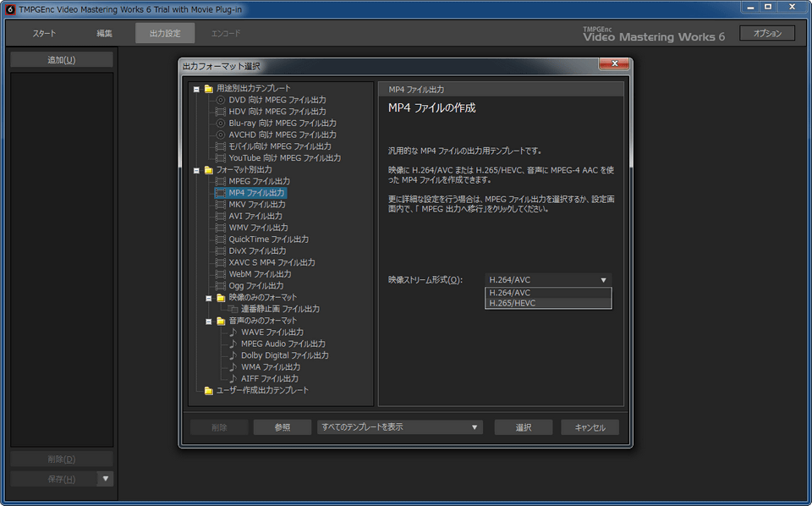Click the film icon beside WMV ファイル出力
Viewport: 812px width, 506px height.
(x=220, y=228)
